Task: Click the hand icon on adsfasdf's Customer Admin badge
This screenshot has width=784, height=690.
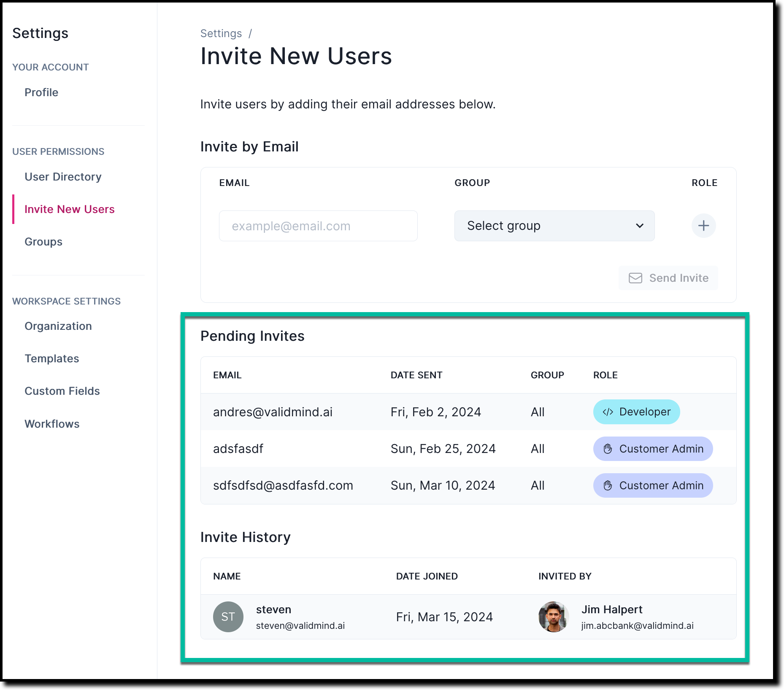Action: [608, 449]
